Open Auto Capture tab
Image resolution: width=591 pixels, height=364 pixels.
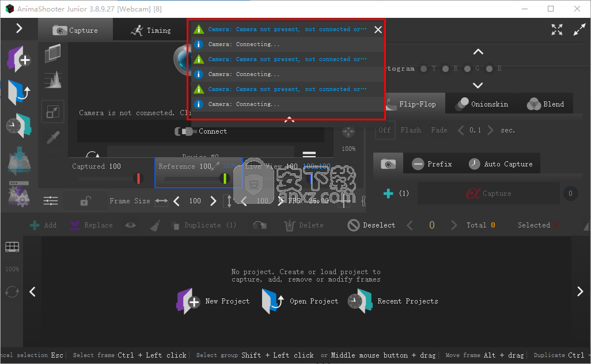(x=501, y=164)
